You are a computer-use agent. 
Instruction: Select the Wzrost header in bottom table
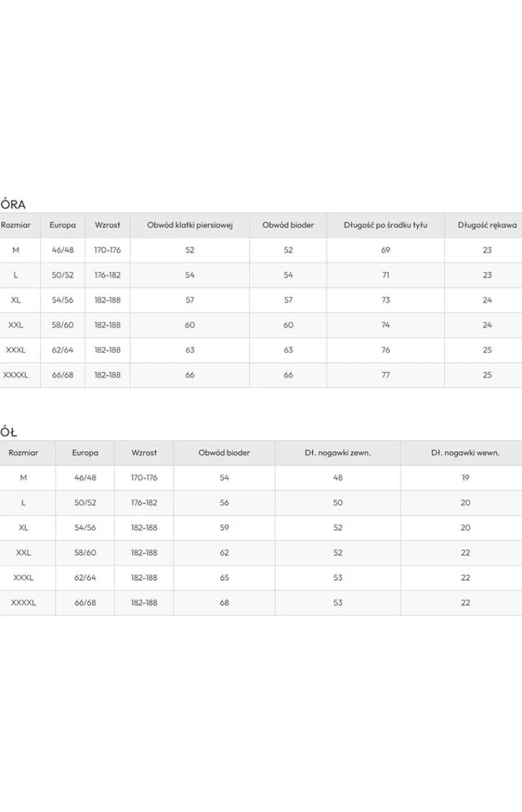[144, 452]
